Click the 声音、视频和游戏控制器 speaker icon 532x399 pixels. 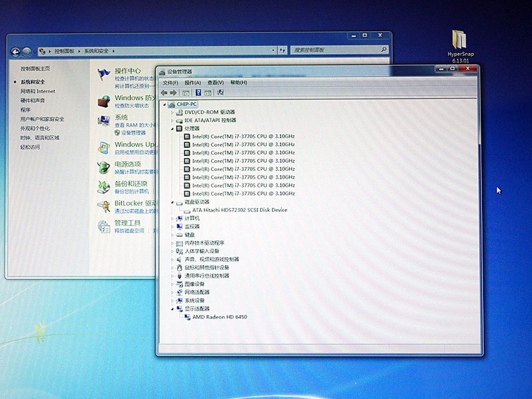[179, 260]
